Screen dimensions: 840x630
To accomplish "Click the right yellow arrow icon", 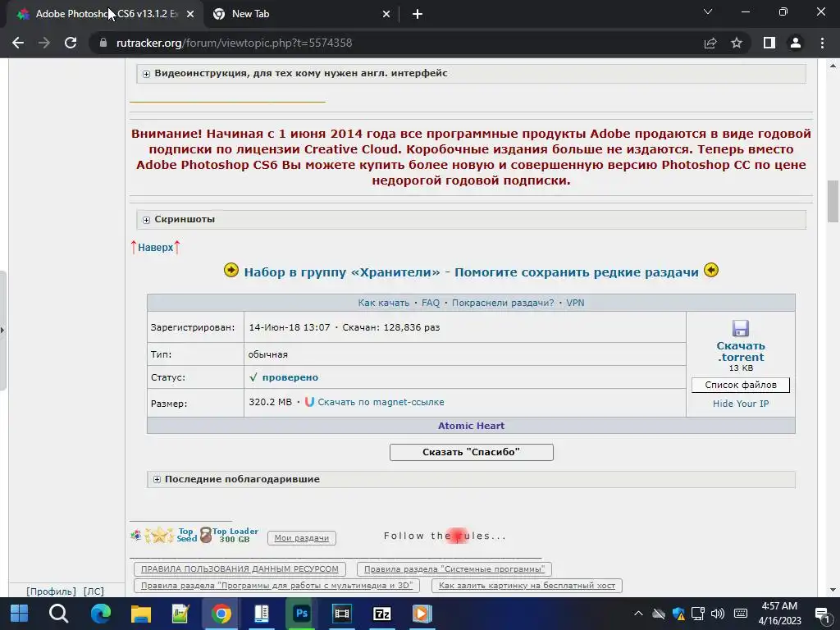I will pos(711,270).
